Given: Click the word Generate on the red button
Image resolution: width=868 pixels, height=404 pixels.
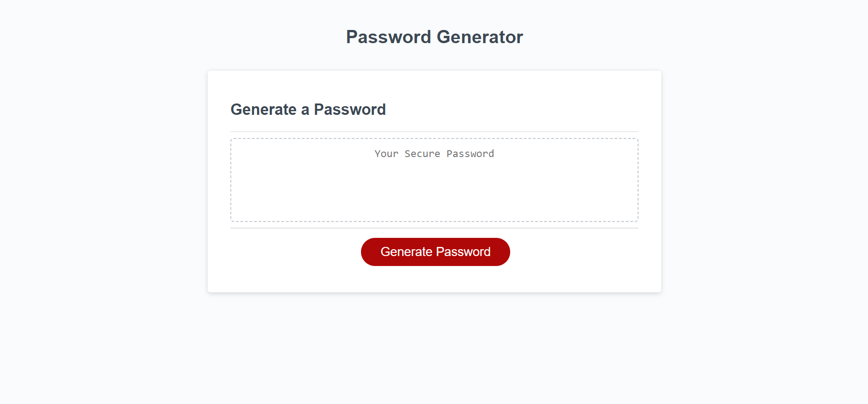Looking at the screenshot, I should point(406,252).
